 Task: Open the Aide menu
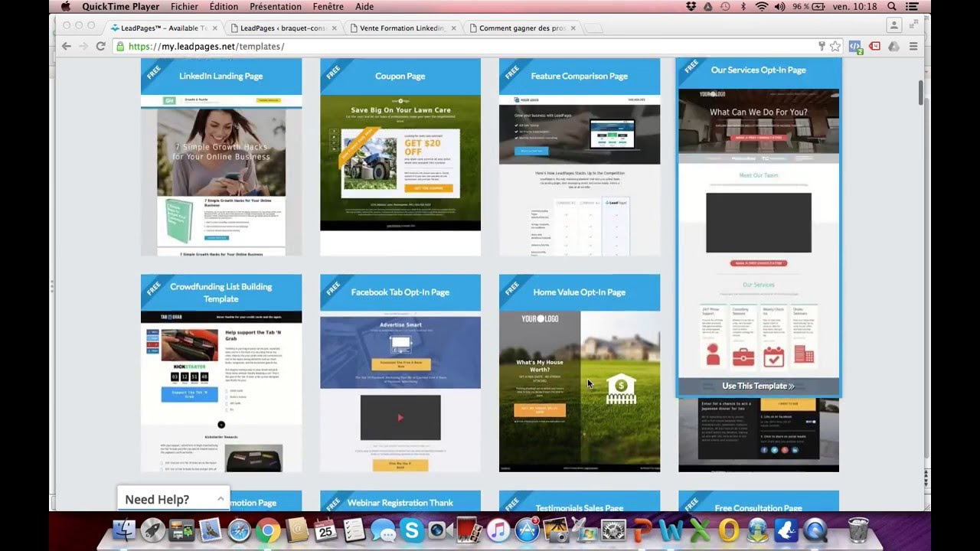[364, 6]
